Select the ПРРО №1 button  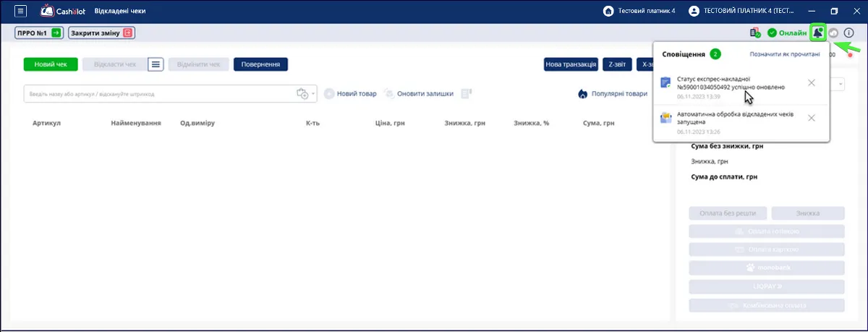click(39, 33)
